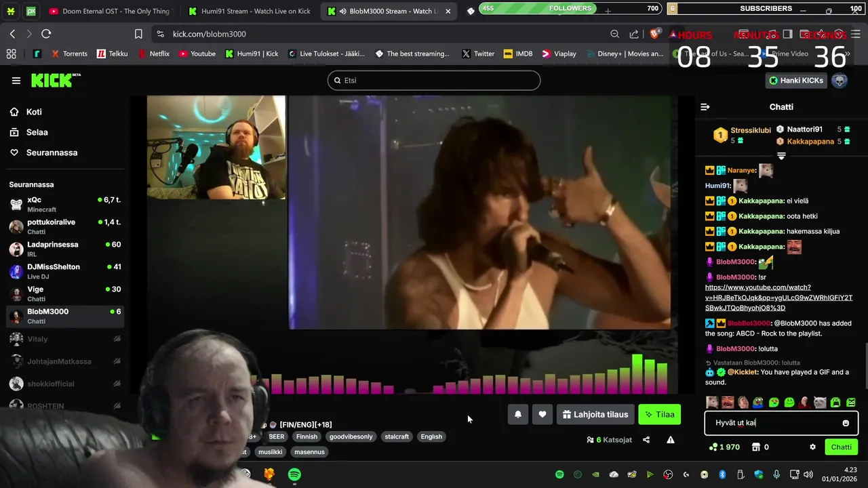This screenshot has height=488, width=868.
Task: Click microphone tray icon
Action: coord(776,474)
